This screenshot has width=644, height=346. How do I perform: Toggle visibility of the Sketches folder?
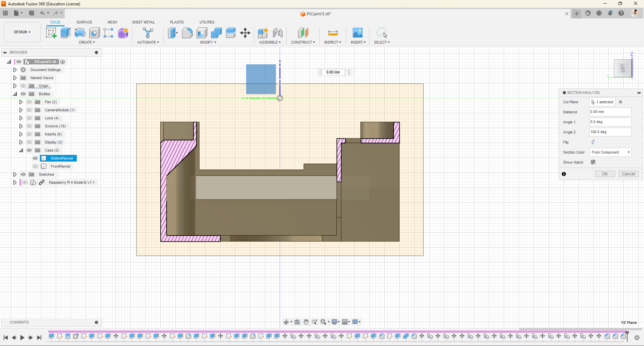pos(23,174)
